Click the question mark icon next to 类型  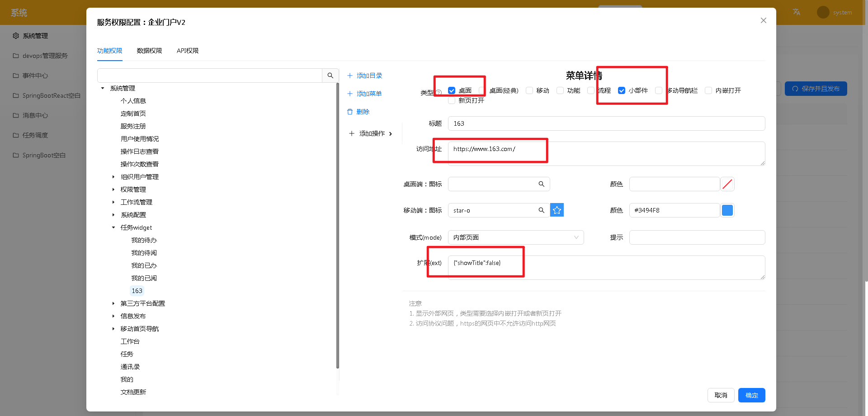pyautogui.click(x=438, y=91)
